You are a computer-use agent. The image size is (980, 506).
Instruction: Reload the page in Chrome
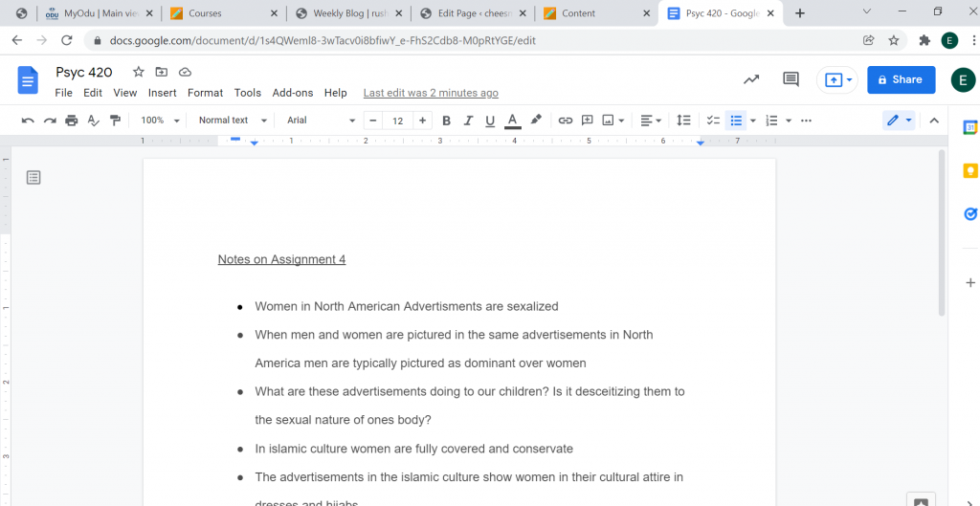(66, 40)
